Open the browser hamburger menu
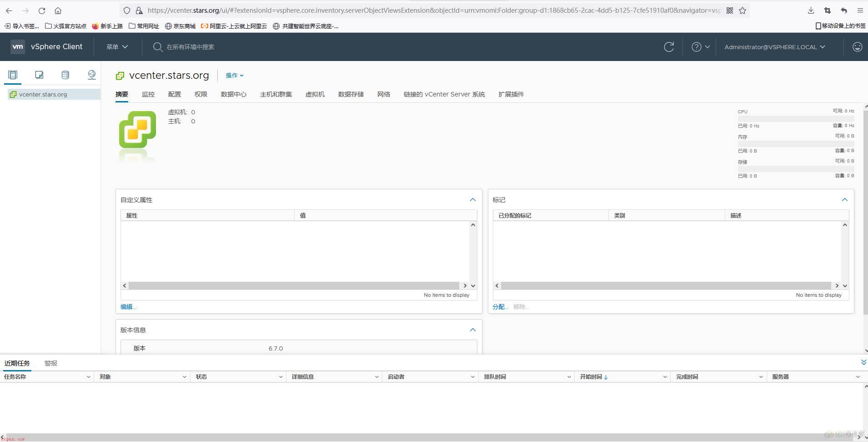The width and height of the screenshot is (868, 442). click(860, 10)
